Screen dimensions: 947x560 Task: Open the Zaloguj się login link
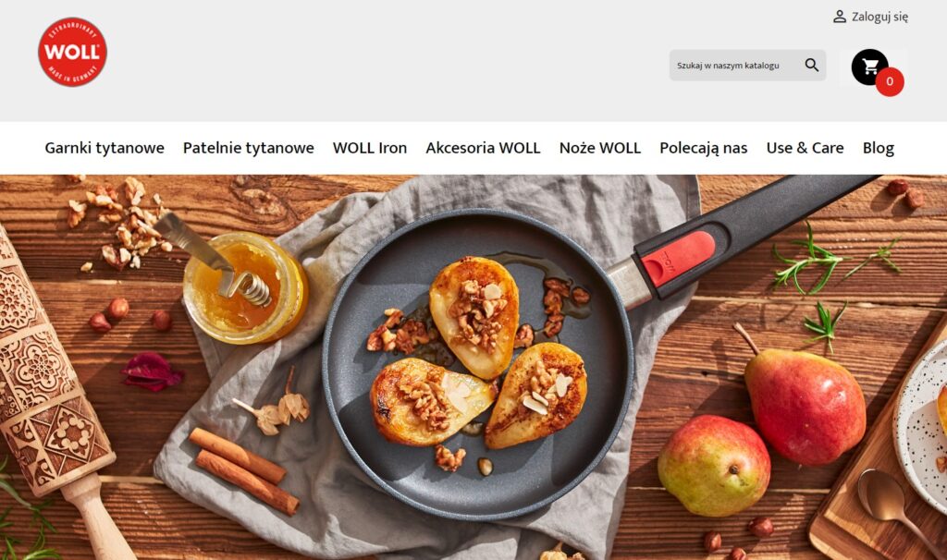coord(879,17)
